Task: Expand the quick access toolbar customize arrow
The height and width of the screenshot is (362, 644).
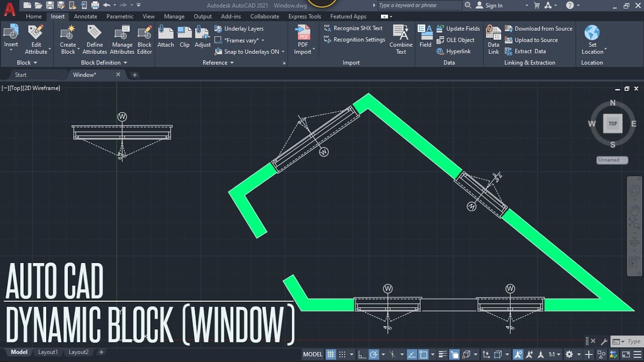Action: tap(139, 6)
